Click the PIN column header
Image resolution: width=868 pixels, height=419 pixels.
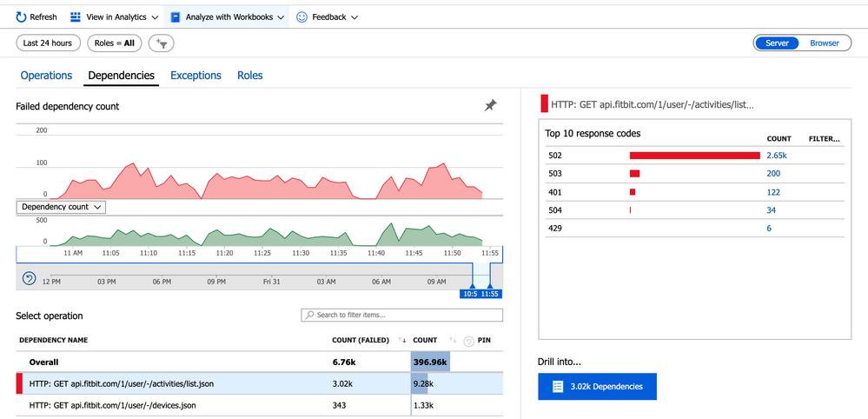click(484, 341)
